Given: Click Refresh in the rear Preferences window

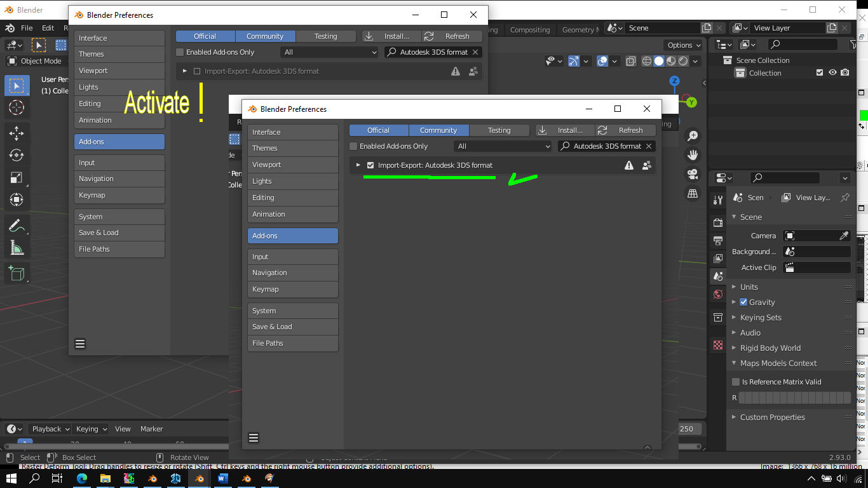Looking at the screenshot, I should [452, 36].
